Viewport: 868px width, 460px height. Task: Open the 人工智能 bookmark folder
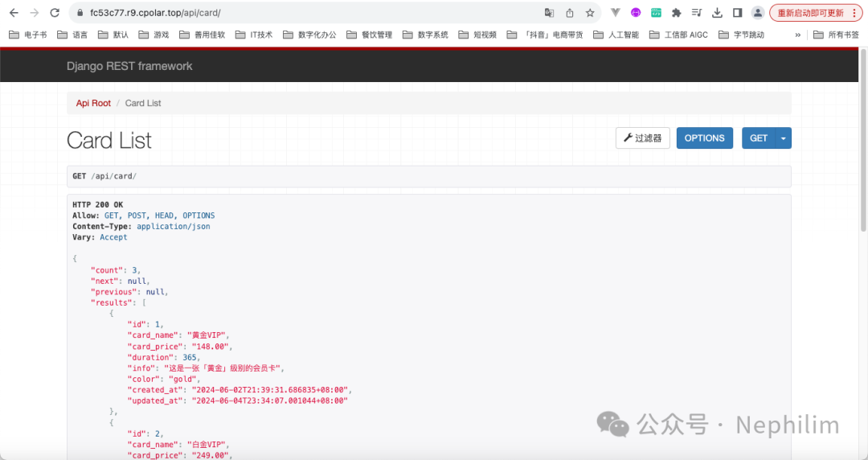[616, 35]
